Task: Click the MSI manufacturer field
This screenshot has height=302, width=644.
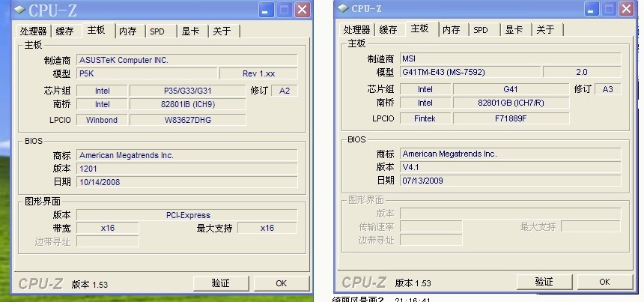Action: pyautogui.click(x=511, y=58)
